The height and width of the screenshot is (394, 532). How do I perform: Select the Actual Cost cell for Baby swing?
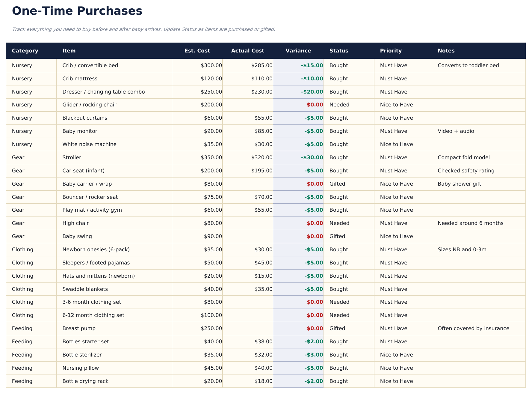[247, 236]
